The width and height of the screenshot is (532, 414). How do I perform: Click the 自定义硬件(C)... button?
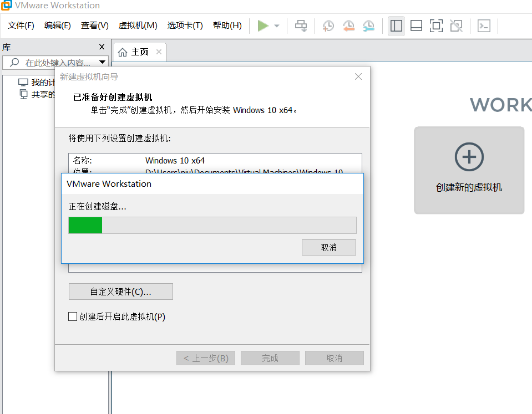(x=121, y=292)
